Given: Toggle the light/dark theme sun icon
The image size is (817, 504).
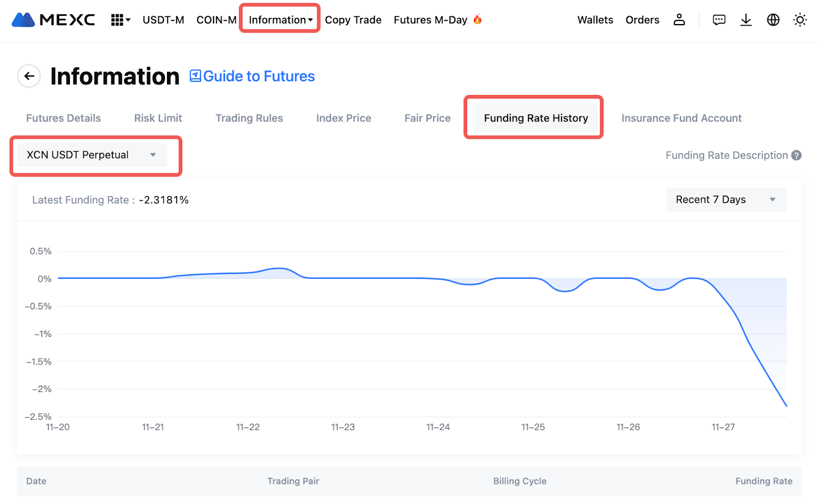Looking at the screenshot, I should tap(800, 20).
